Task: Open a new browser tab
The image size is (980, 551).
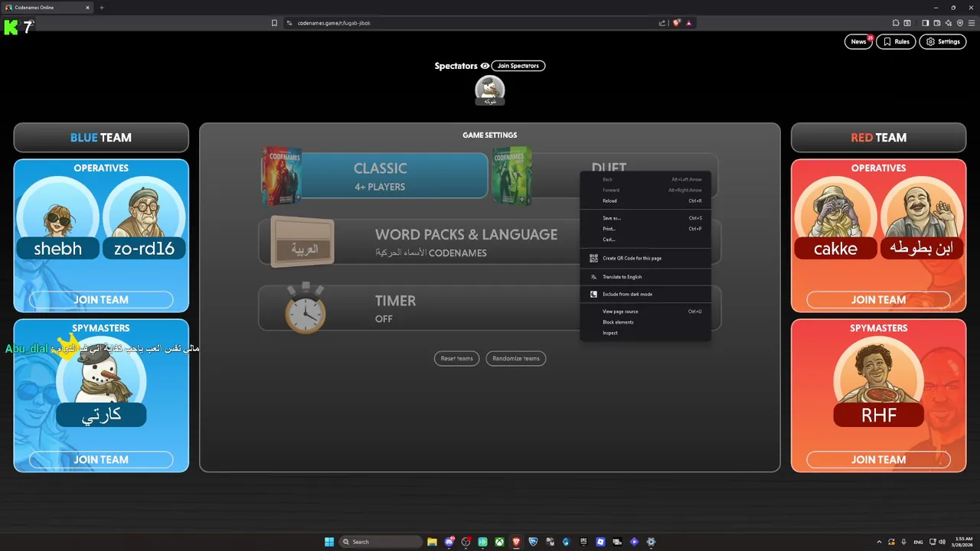Action: click(x=101, y=8)
